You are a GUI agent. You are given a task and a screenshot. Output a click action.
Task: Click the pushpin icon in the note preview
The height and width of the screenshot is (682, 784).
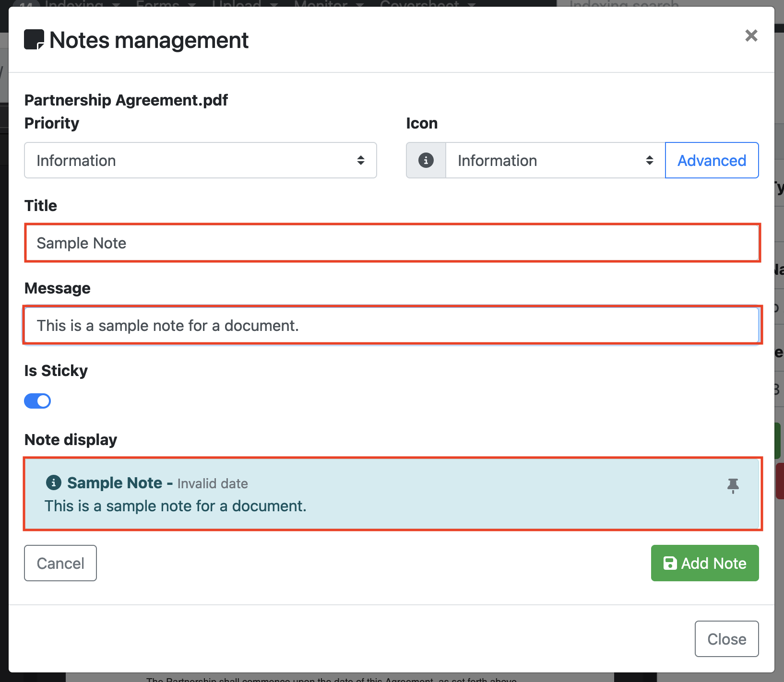(x=733, y=485)
